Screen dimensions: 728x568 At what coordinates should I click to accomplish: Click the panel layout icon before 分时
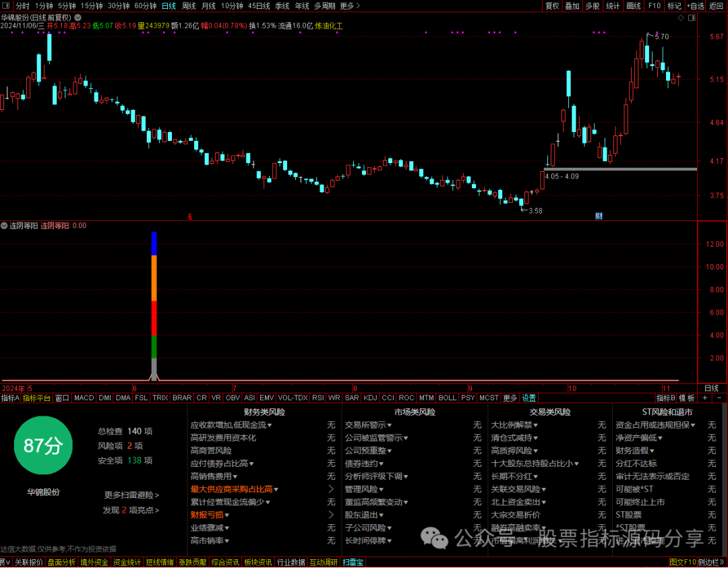tap(7, 6)
